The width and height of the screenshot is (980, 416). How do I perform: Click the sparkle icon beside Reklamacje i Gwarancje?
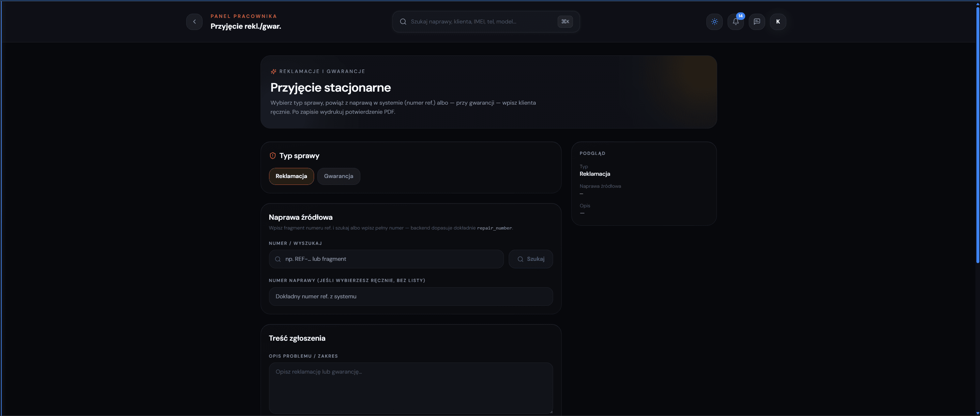273,71
